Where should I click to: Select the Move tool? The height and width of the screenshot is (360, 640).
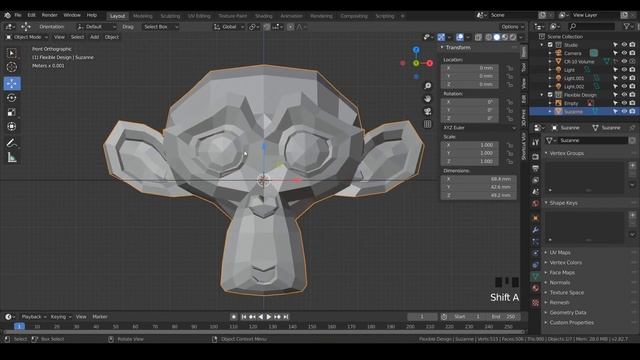12,83
